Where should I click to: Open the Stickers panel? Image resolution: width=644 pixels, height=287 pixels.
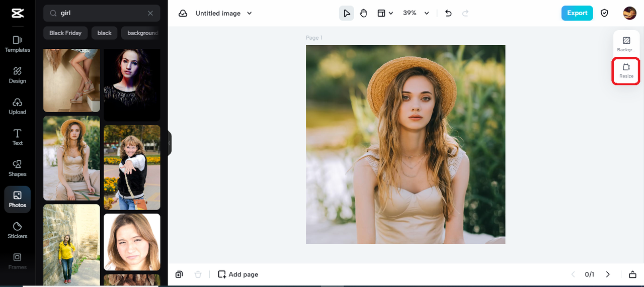[x=17, y=230]
